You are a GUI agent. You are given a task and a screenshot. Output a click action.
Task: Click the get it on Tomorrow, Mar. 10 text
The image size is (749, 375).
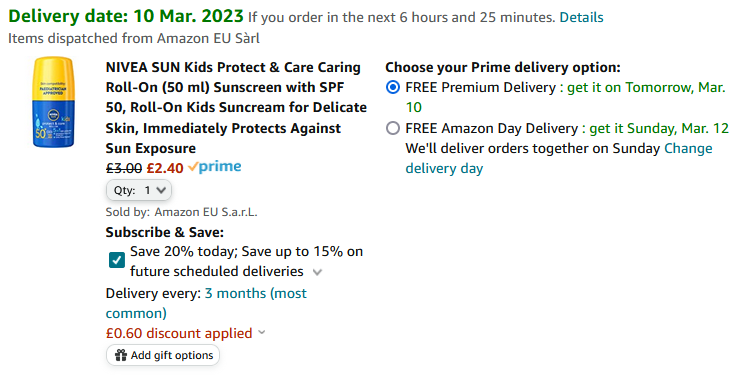click(x=566, y=97)
